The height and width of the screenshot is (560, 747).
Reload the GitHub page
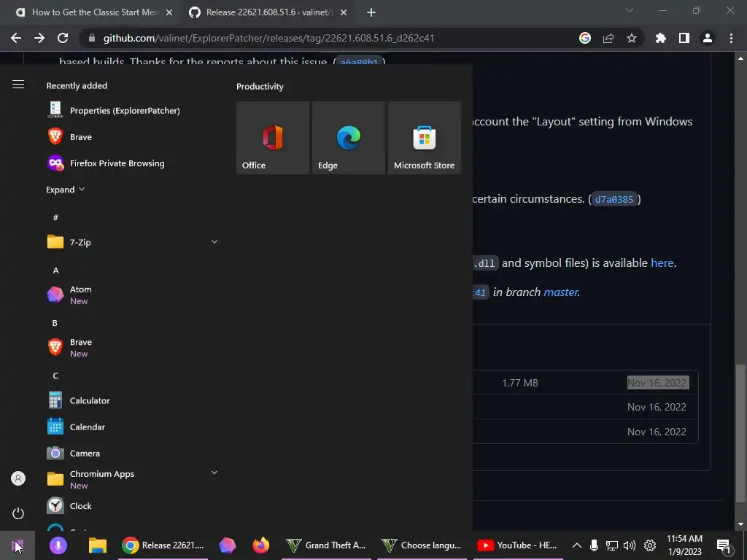point(63,38)
